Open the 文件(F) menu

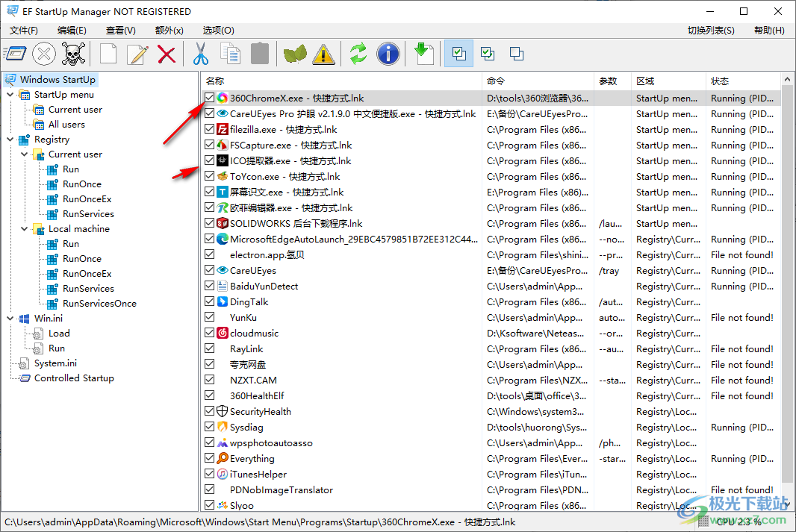click(x=24, y=31)
